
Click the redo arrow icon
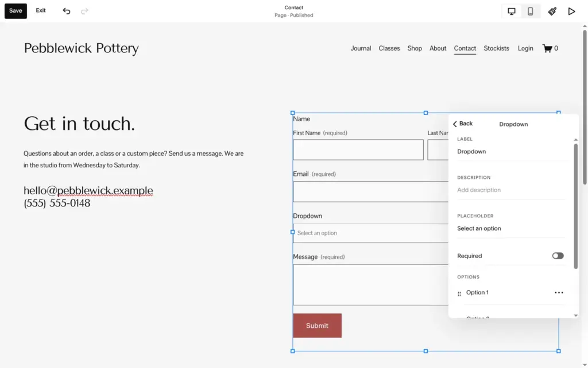[84, 11]
